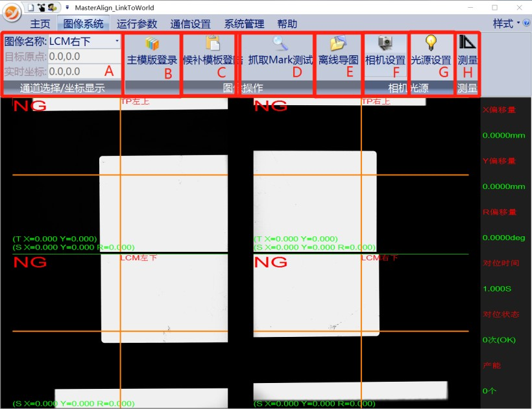Click the 主模版登录 books icon

152,45
